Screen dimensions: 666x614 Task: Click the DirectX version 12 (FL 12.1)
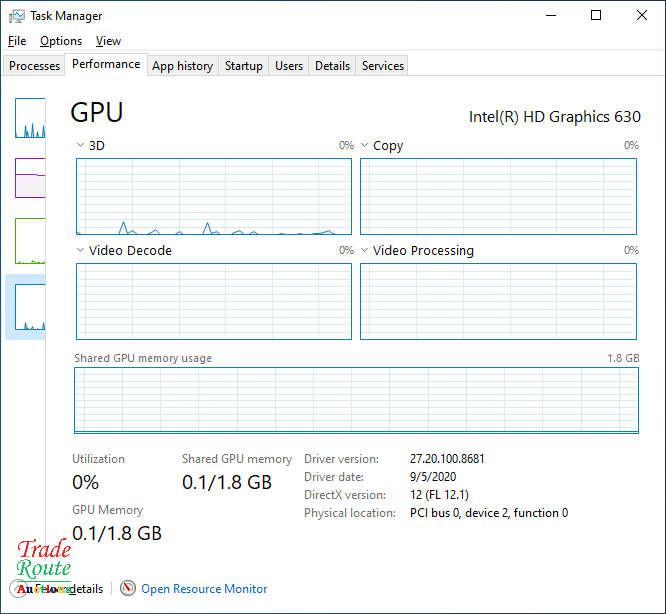[x=439, y=495]
